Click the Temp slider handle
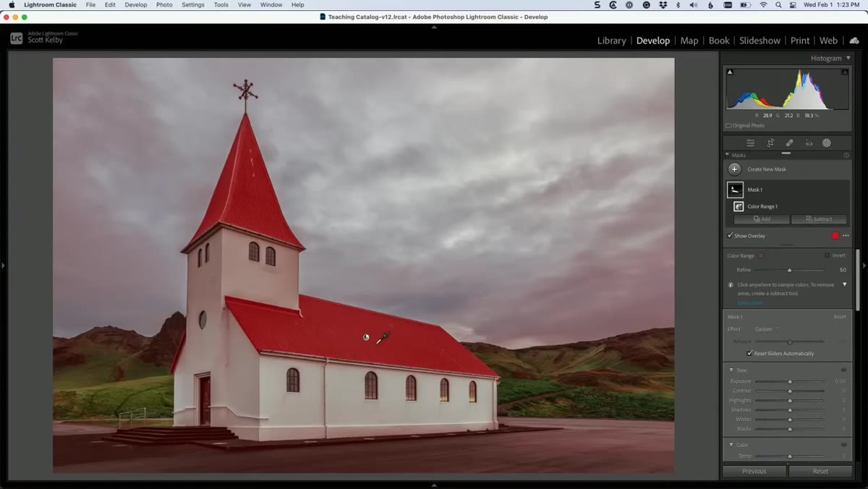 pyautogui.click(x=790, y=456)
